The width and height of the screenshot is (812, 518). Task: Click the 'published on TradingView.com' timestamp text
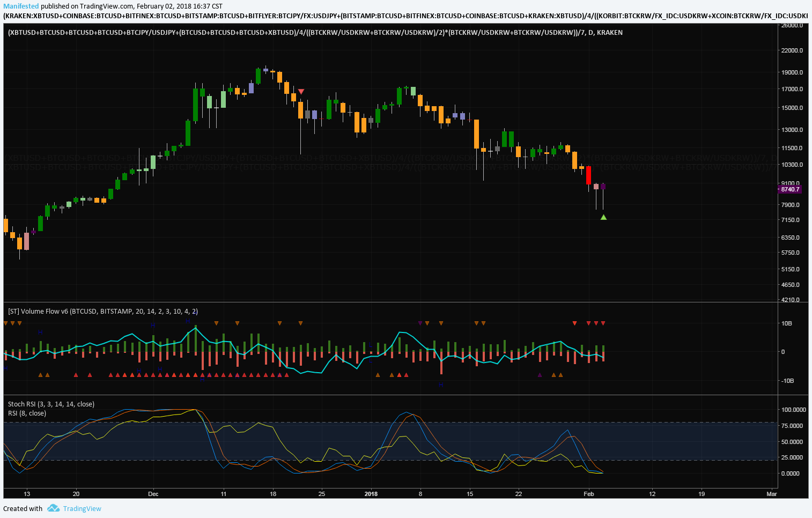(x=132, y=6)
